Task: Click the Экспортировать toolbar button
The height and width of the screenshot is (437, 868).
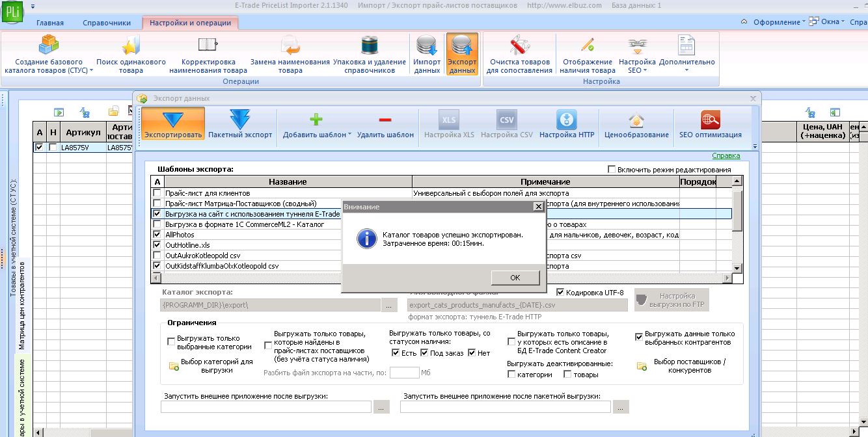Action: click(x=173, y=124)
